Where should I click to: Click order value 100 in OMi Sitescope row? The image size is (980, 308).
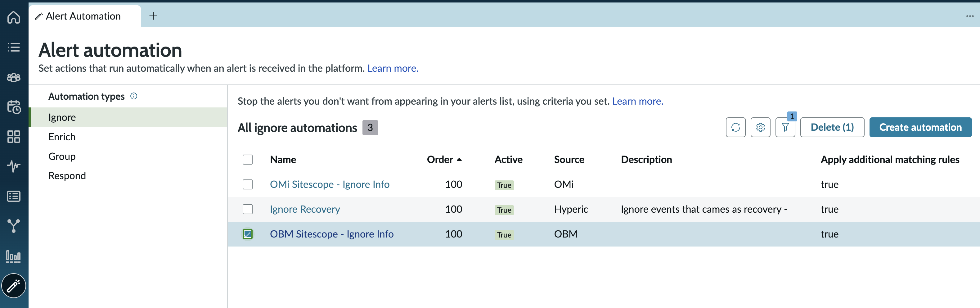453,184
